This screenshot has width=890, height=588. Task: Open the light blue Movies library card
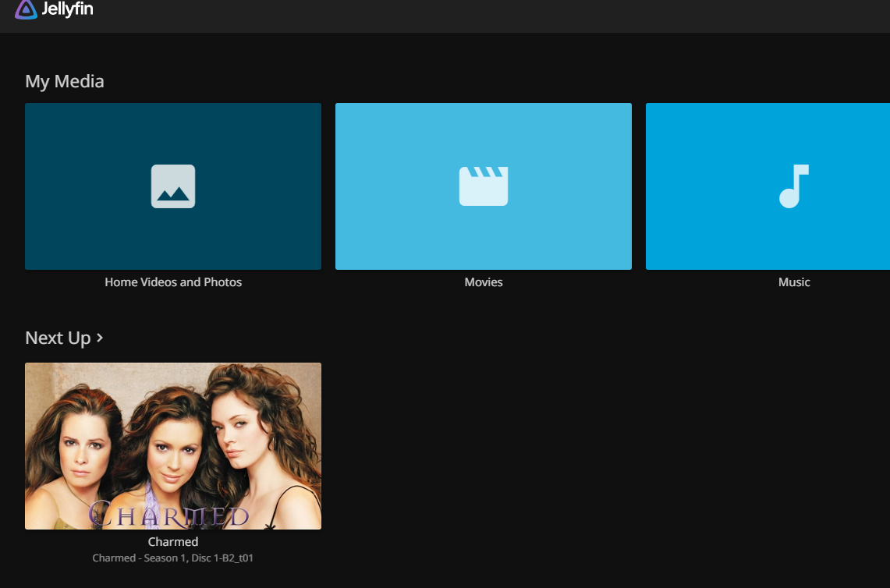[x=484, y=186]
